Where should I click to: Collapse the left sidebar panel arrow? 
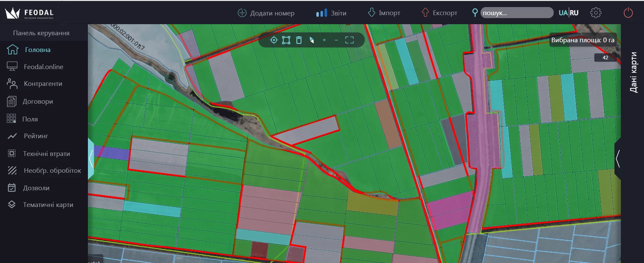tap(91, 158)
